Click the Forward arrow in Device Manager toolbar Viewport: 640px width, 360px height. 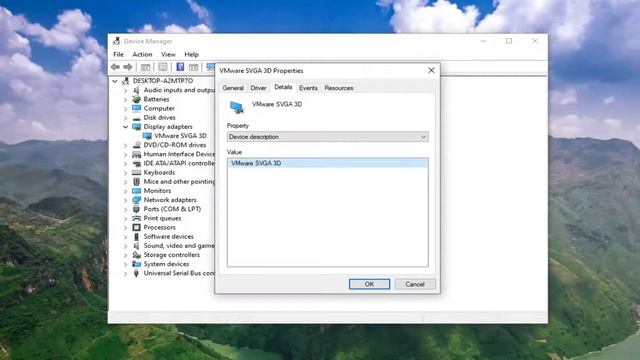click(x=128, y=67)
